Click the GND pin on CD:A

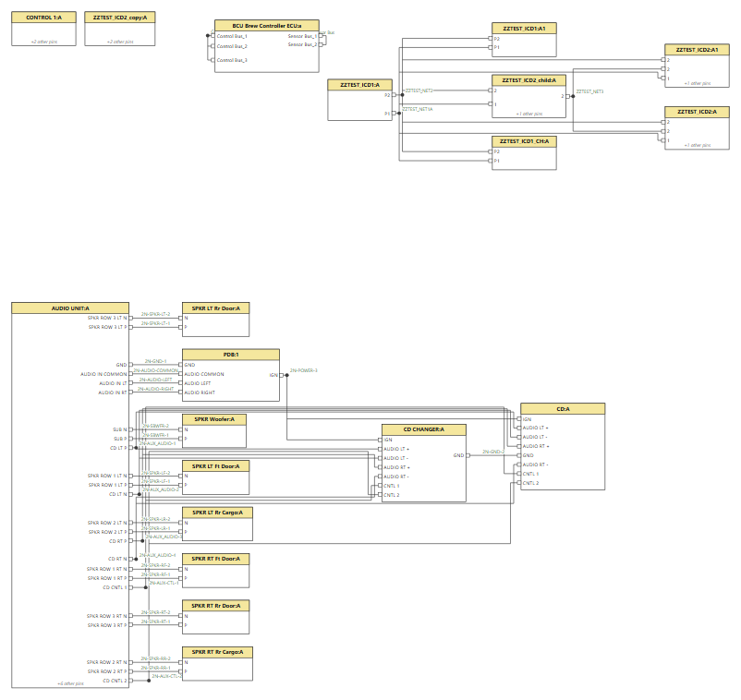(528, 455)
